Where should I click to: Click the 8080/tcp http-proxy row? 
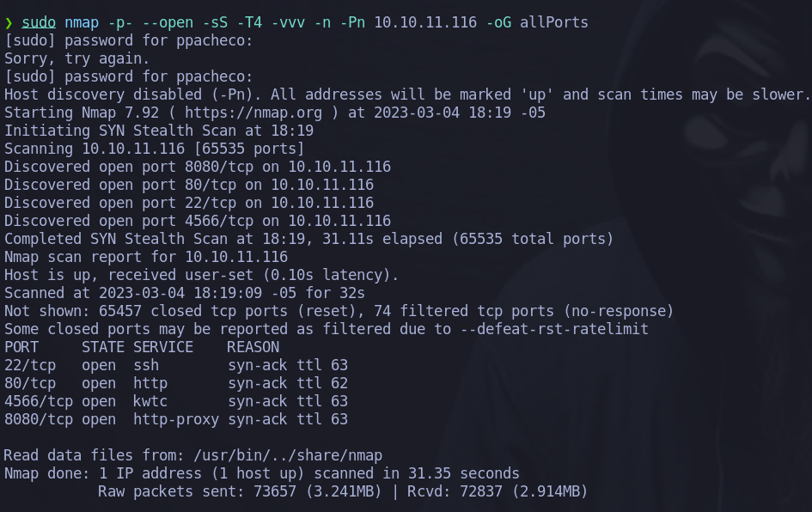[176, 420]
